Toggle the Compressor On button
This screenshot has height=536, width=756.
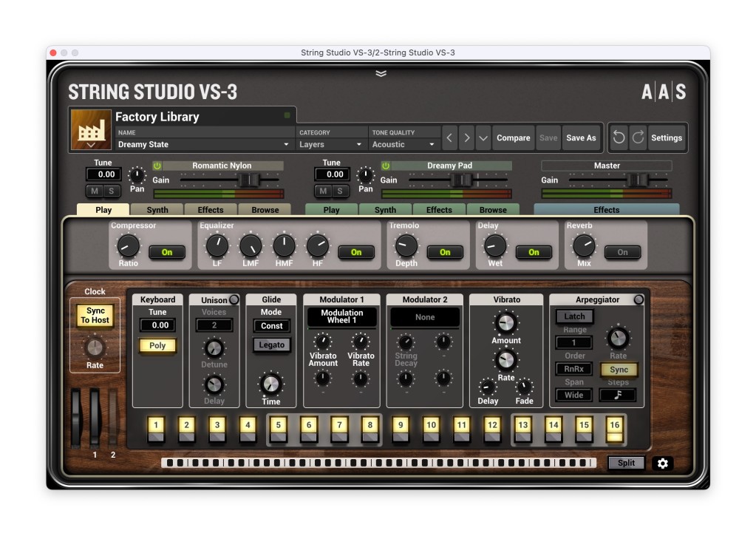[x=167, y=252]
